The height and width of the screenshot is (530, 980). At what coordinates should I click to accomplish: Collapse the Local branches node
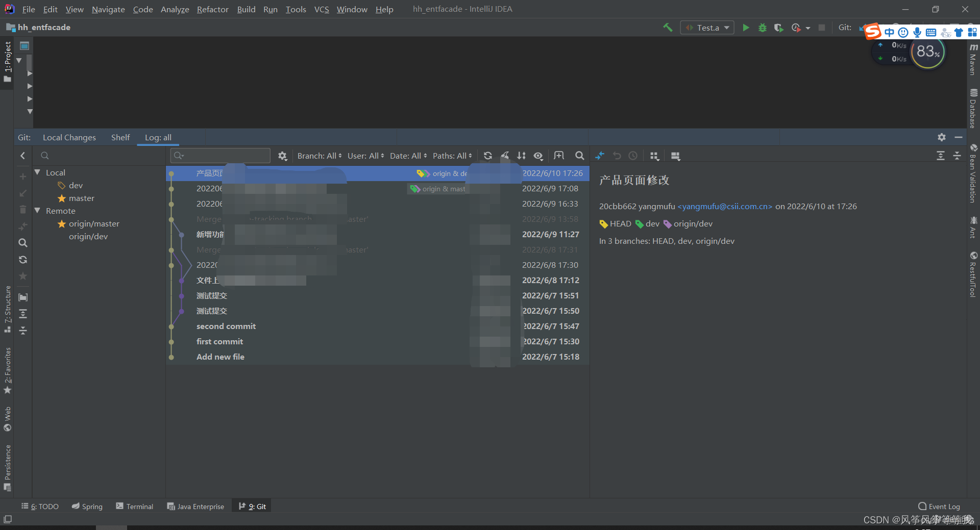point(37,172)
